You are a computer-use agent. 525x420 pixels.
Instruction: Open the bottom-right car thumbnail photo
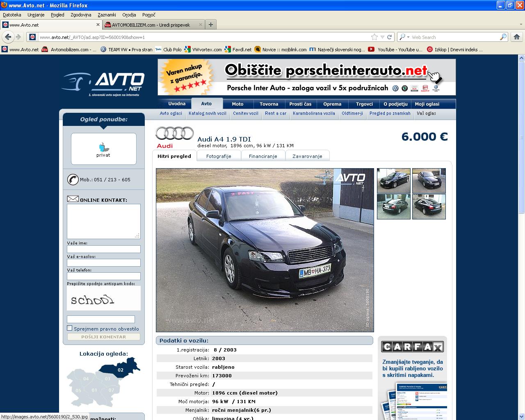click(x=429, y=206)
